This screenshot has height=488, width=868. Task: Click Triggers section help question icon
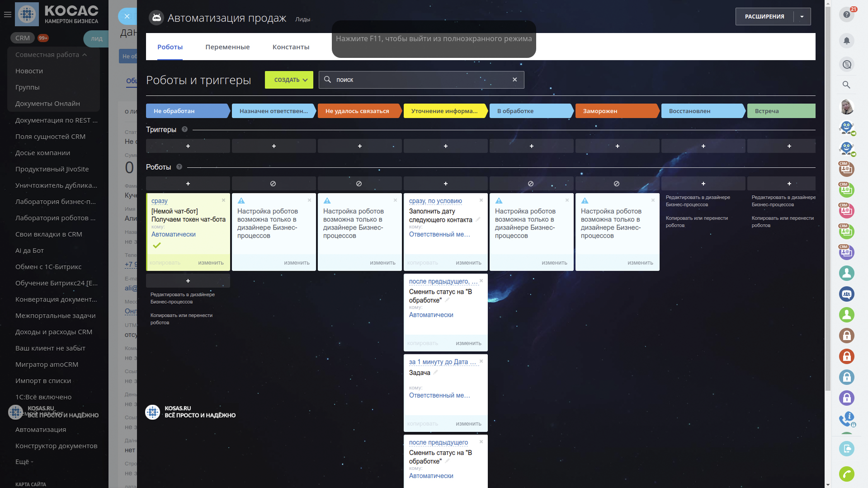coord(184,129)
